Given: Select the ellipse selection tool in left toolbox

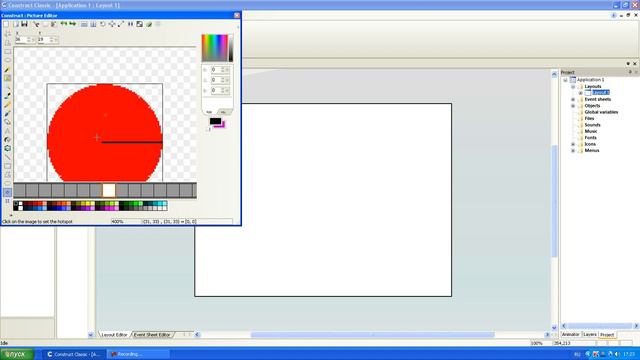Looking at the screenshot, I should tap(7, 60).
